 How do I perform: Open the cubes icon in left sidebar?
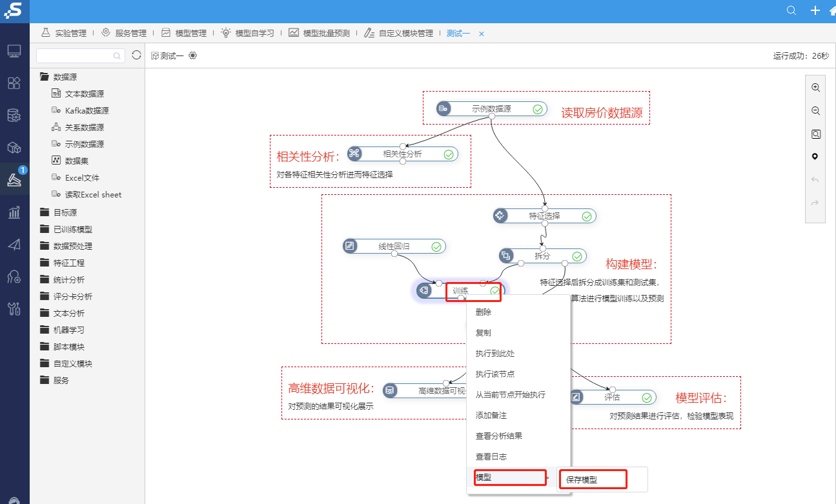14,148
